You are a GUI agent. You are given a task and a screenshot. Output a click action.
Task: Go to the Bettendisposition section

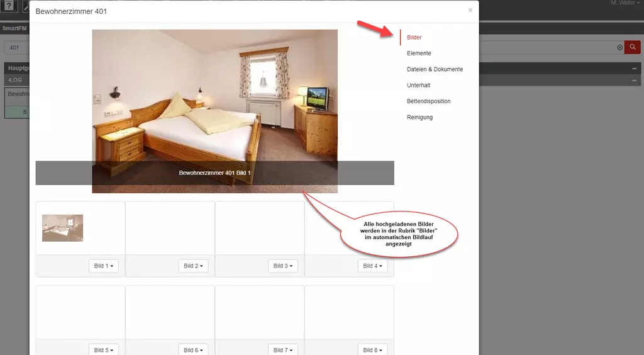tap(428, 101)
